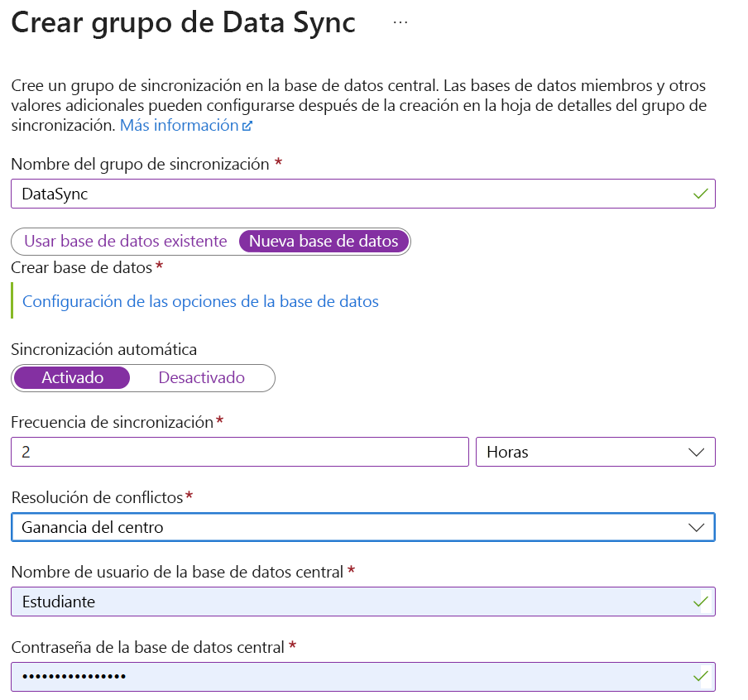The width and height of the screenshot is (748, 700).
Task: Disable sync by selecting Desactivado
Action: tap(202, 377)
